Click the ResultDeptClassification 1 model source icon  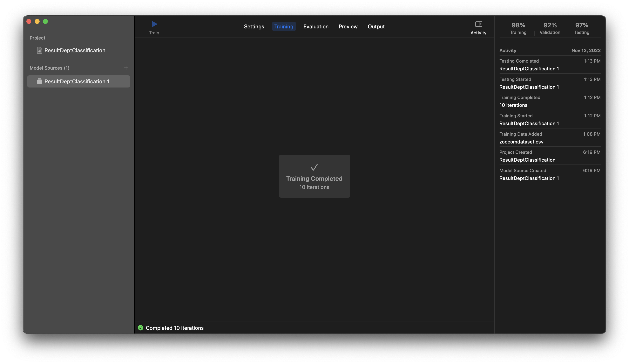click(39, 82)
